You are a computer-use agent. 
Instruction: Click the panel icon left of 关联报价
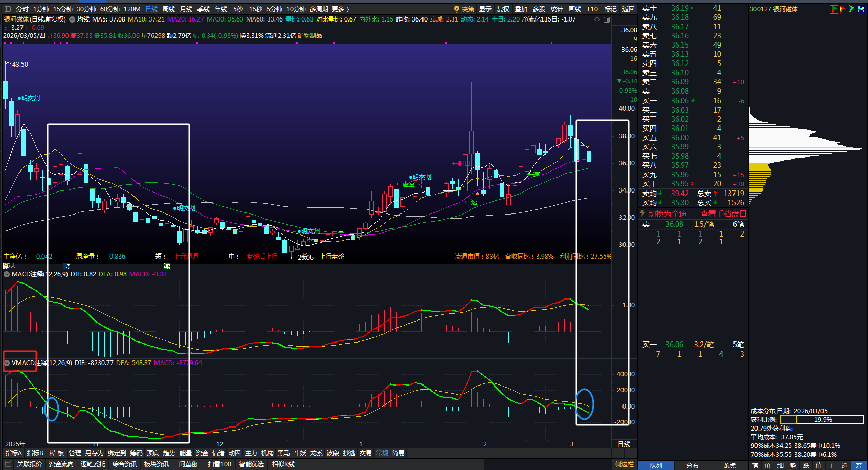(8, 464)
